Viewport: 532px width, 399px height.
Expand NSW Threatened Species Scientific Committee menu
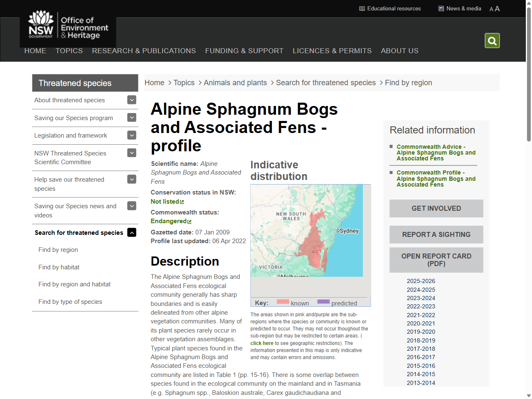(132, 153)
